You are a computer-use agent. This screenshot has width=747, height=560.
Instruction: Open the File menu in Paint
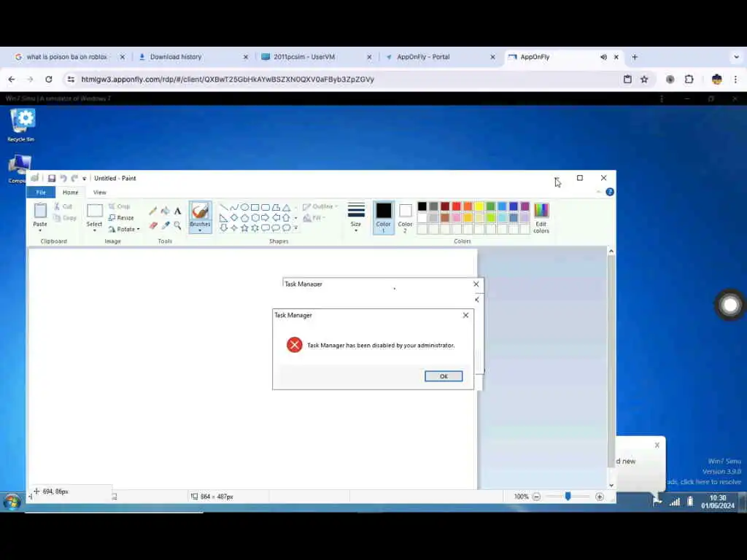point(41,192)
